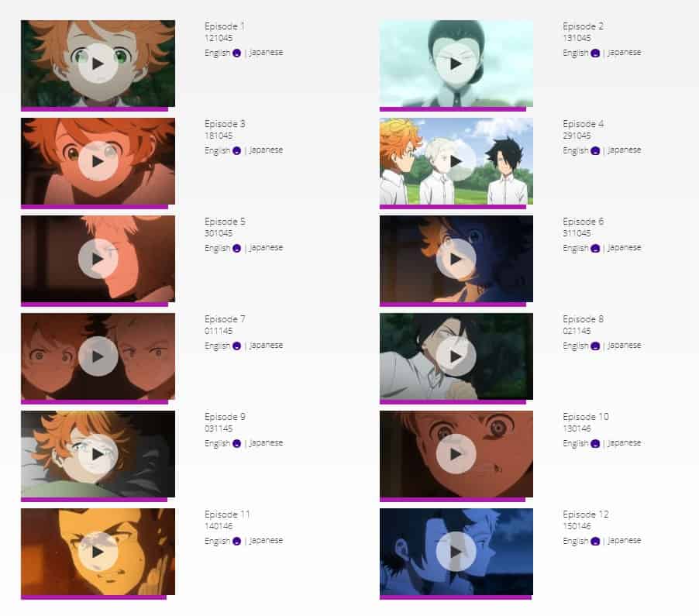Play Episode 12 video
This screenshot has width=699, height=616.
pos(456,552)
